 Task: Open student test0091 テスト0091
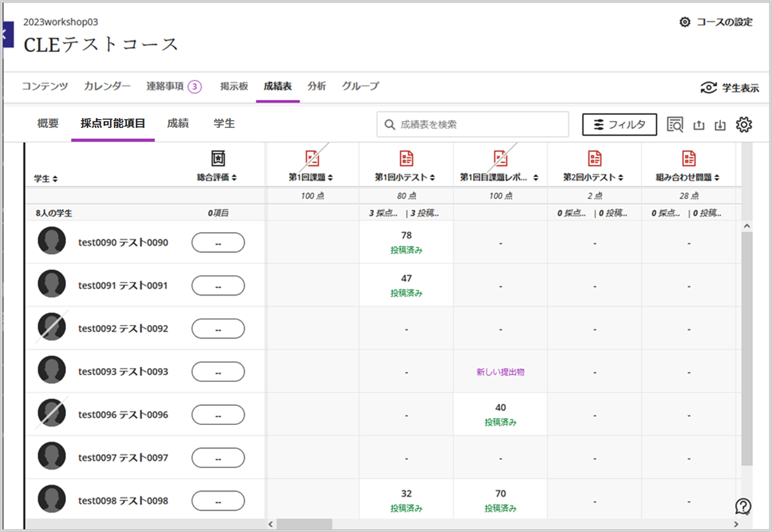(x=123, y=286)
